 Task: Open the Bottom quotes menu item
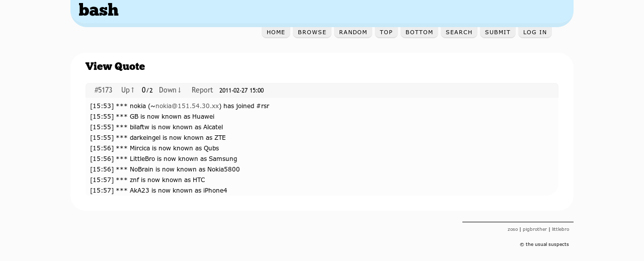(419, 32)
